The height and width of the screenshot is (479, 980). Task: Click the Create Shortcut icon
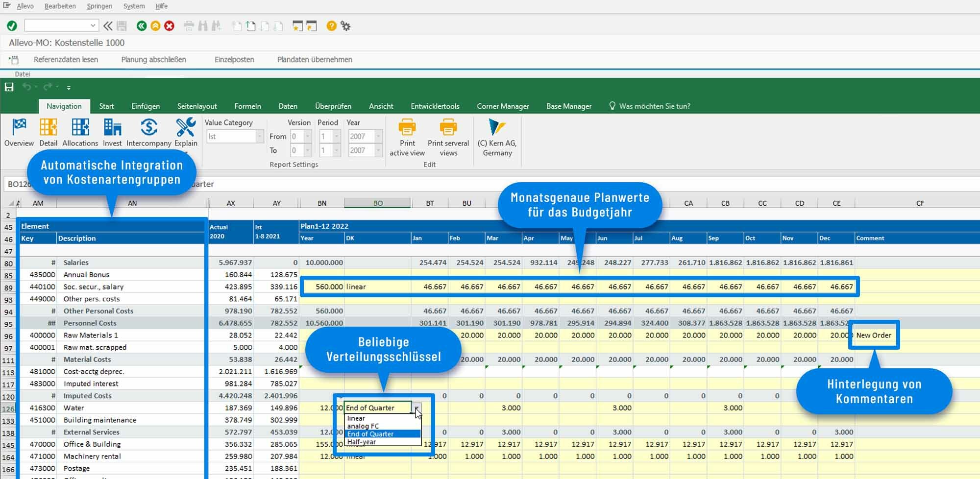click(x=312, y=26)
